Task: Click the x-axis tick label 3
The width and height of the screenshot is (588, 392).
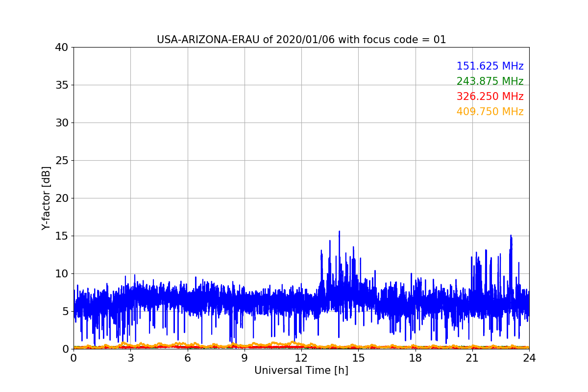Action: coord(130,358)
